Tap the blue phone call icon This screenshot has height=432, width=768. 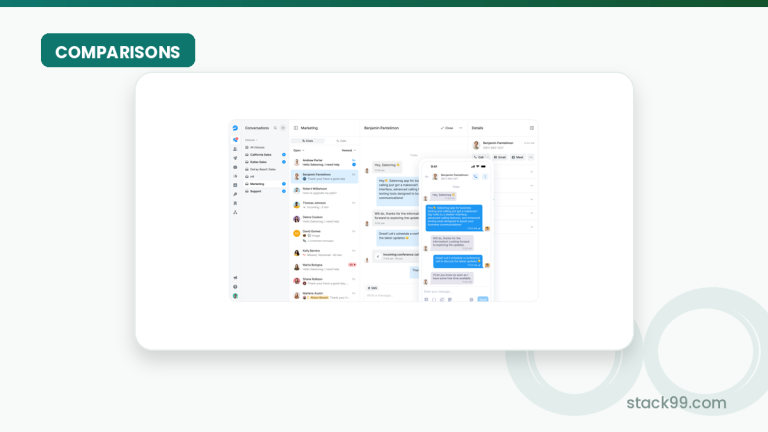point(476,176)
